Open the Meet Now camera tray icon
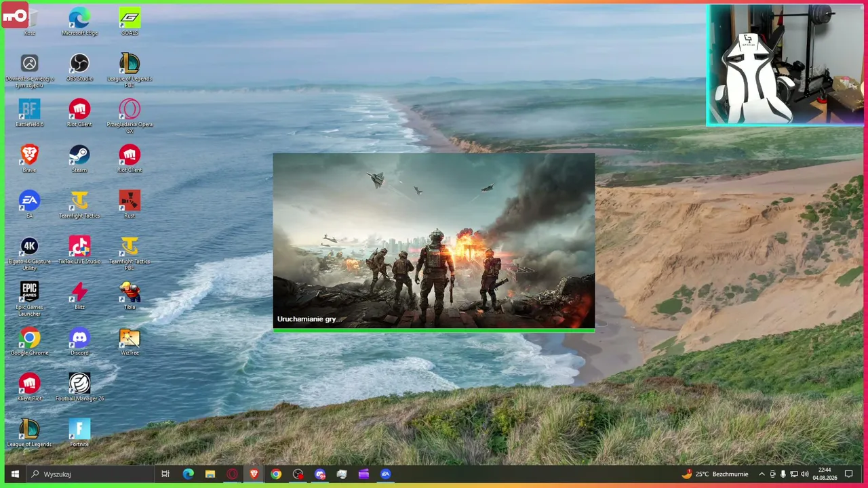Viewport: 868px width, 488px height. click(772, 474)
